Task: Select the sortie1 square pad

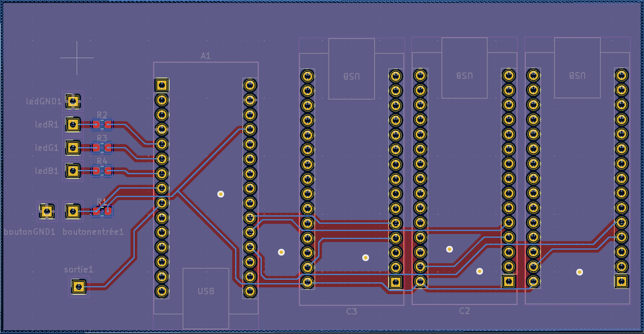Action: point(79,287)
